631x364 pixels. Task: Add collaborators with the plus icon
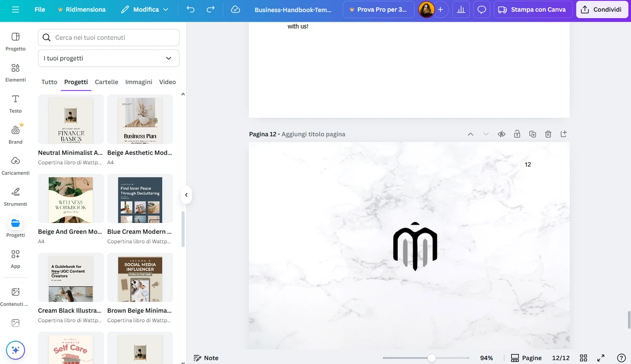pyautogui.click(x=440, y=10)
